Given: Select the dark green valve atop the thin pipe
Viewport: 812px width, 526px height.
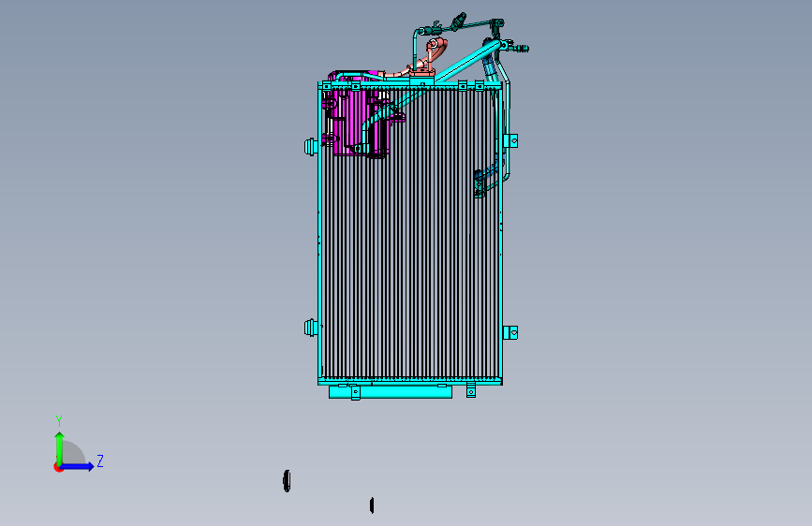Looking at the screenshot, I should (x=459, y=22).
